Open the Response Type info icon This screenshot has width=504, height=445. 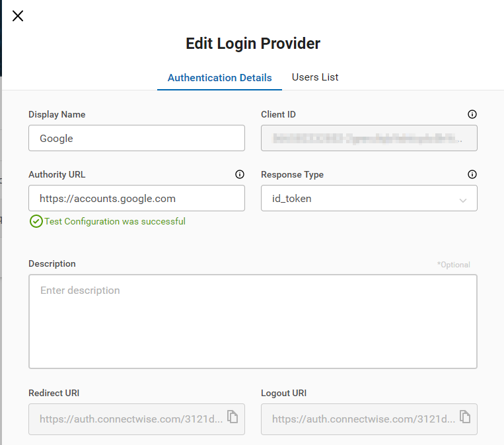pyautogui.click(x=472, y=175)
